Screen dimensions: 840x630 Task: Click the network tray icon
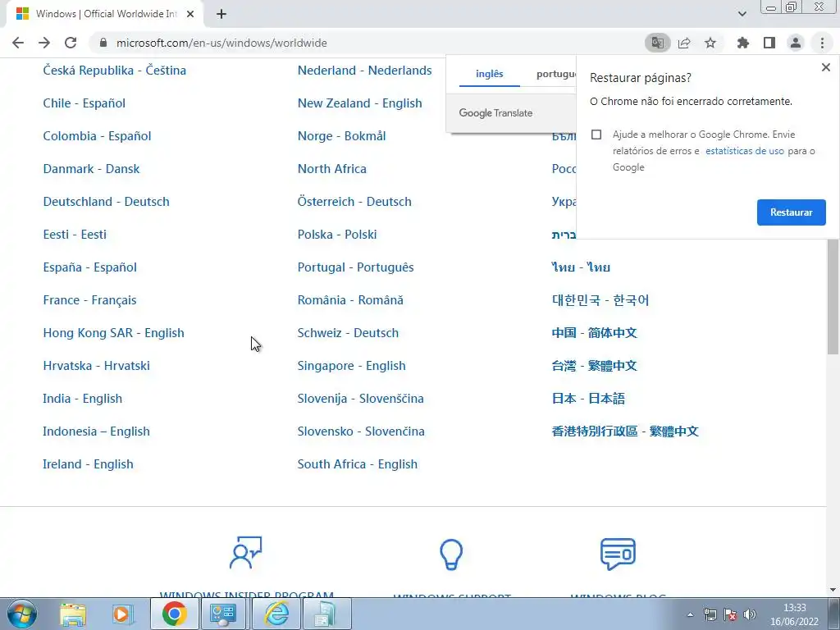710,614
